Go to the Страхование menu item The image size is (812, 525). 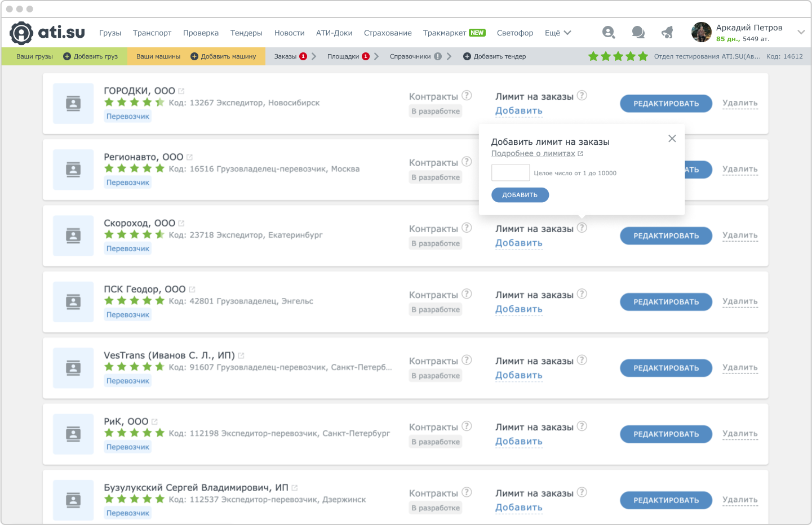pyautogui.click(x=388, y=33)
